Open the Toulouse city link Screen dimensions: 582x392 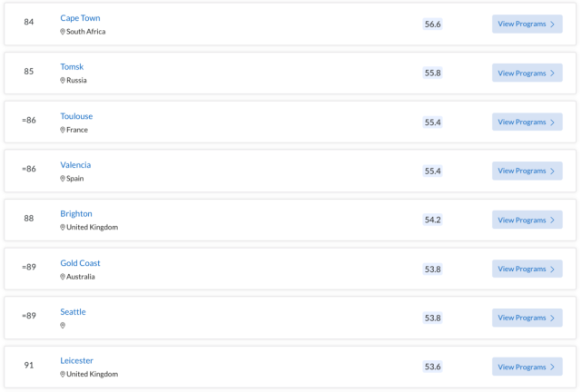[76, 116]
